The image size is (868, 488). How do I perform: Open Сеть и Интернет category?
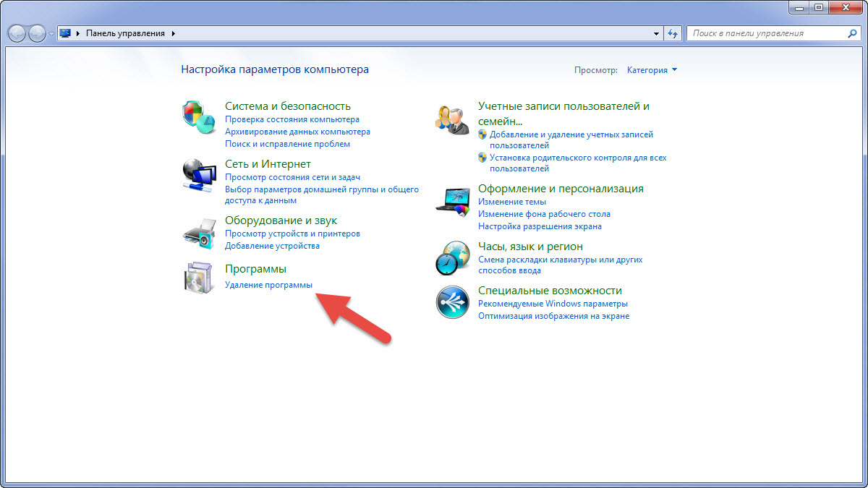pos(268,164)
